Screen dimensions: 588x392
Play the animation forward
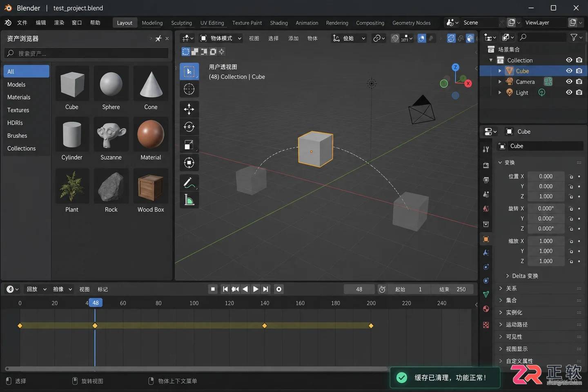pos(256,289)
